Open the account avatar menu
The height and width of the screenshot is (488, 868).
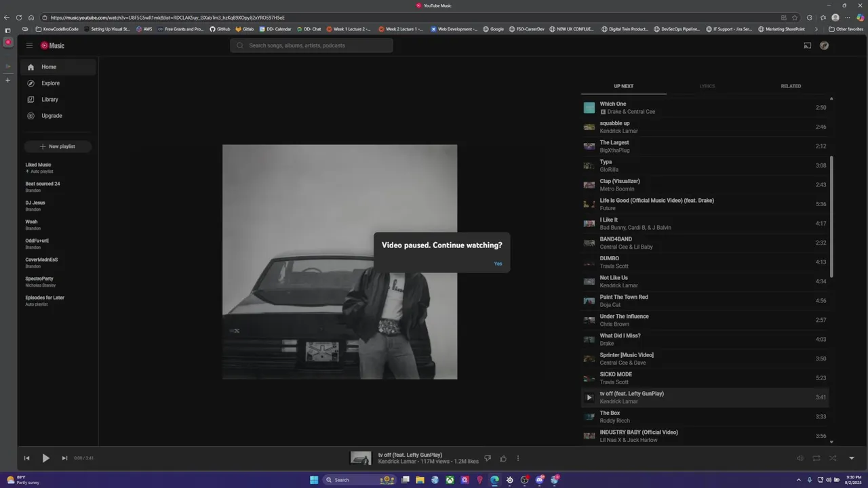click(x=824, y=45)
